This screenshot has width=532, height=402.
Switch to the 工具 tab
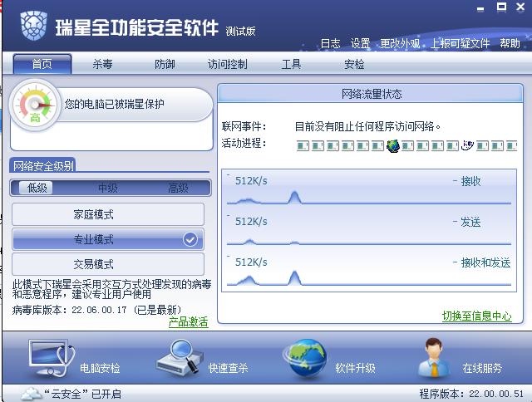pyautogui.click(x=291, y=64)
